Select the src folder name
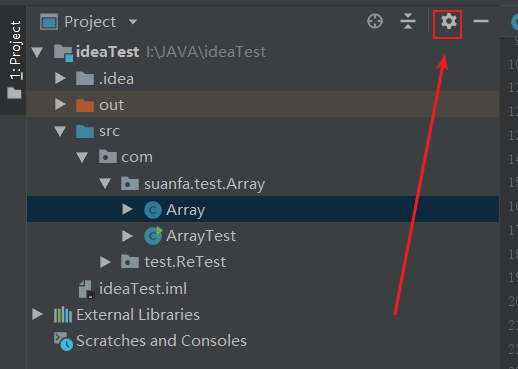The image size is (518, 369). click(109, 131)
